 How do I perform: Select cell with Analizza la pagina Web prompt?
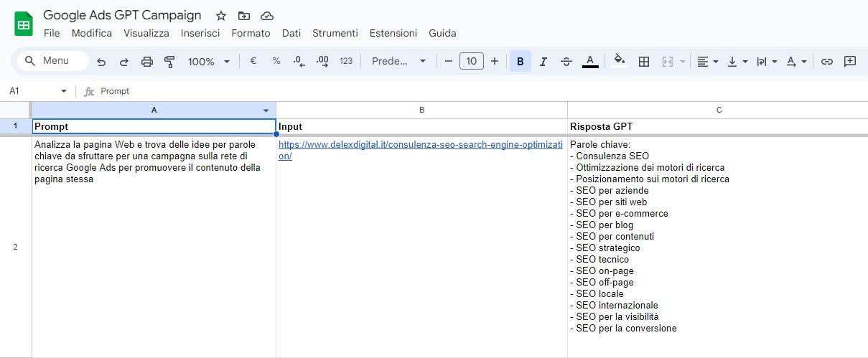154,247
